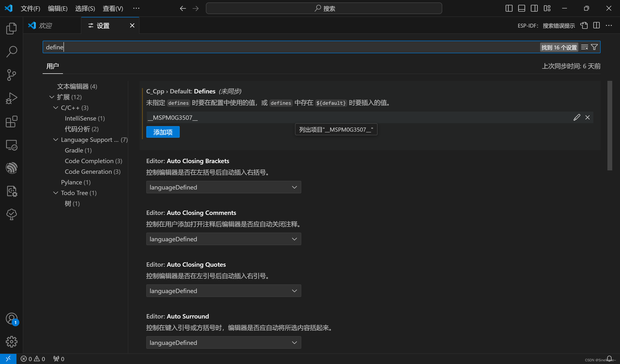Open settings JSON file icon
The width and height of the screenshot is (620, 364).
(x=584, y=26)
